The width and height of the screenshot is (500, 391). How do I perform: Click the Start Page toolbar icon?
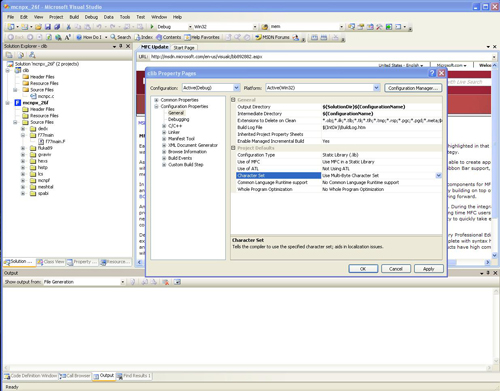coord(389,27)
